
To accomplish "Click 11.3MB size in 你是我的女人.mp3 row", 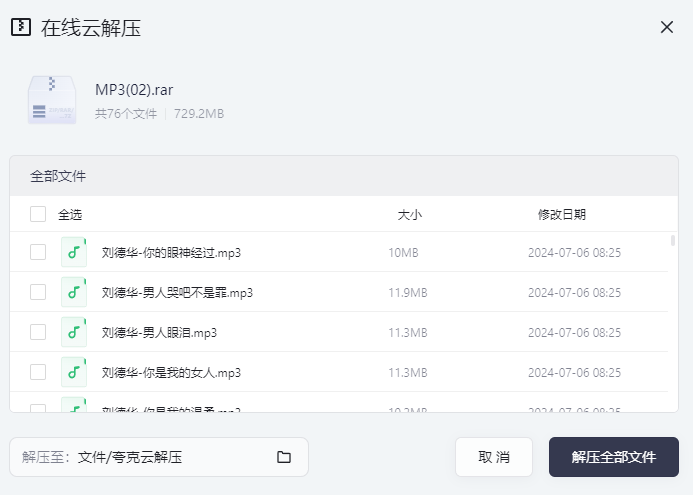I will click(x=408, y=373).
